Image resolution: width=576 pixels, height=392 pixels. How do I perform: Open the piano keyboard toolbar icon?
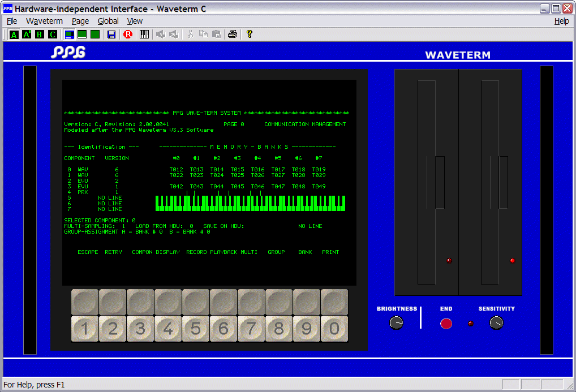[x=144, y=35]
